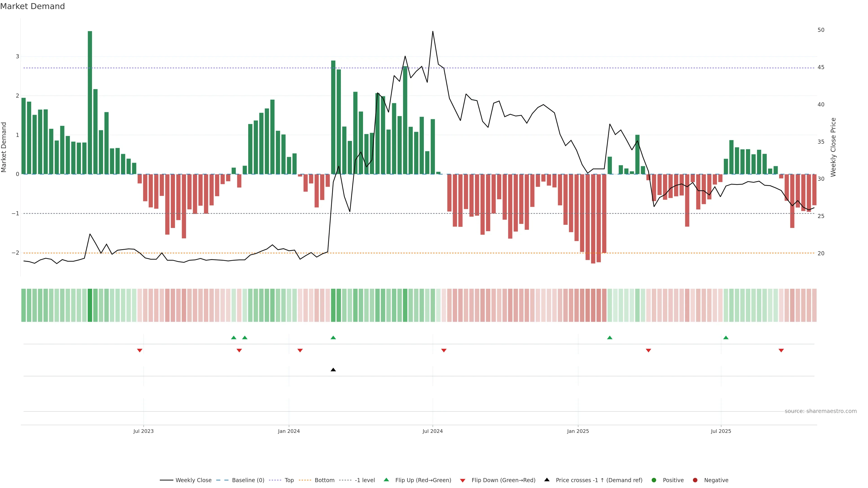
Task: Click the flip-up marker after Jan 2025
Action: pyautogui.click(x=610, y=338)
